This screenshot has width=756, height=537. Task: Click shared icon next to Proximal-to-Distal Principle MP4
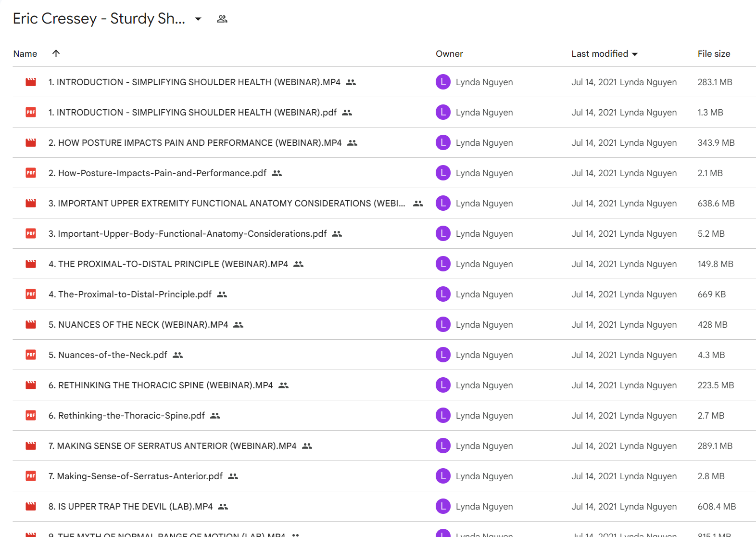tap(299, 264)
